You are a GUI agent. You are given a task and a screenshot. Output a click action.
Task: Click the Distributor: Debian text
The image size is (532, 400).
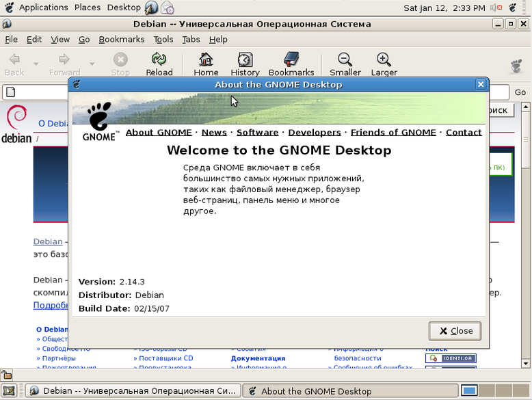[x=121, y=295]
